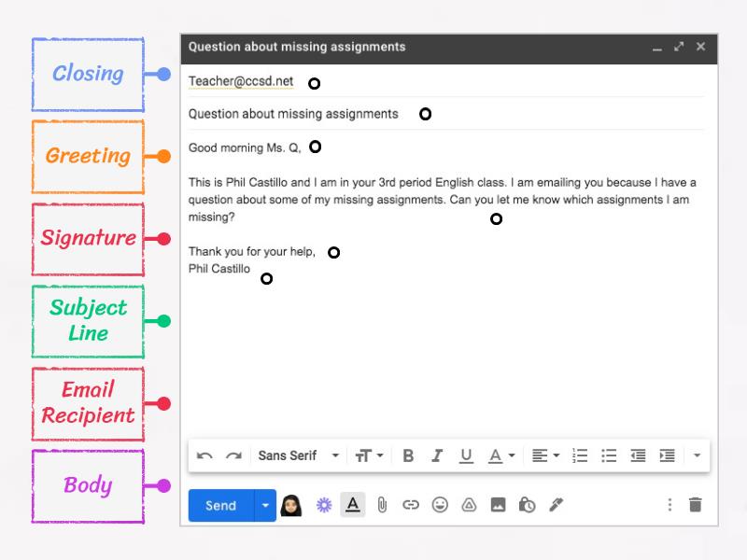Toggle bold formatting
This screenshot has width=747, height=560.
coord(408,455)
